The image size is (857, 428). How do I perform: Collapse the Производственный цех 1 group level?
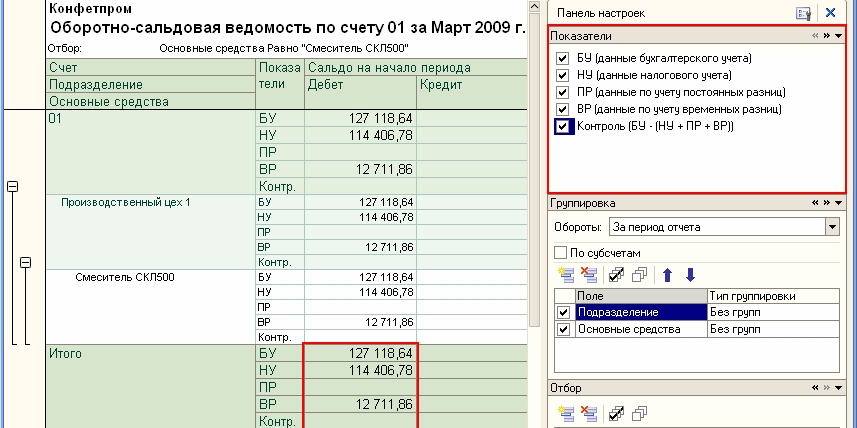(x=26, y=263)
